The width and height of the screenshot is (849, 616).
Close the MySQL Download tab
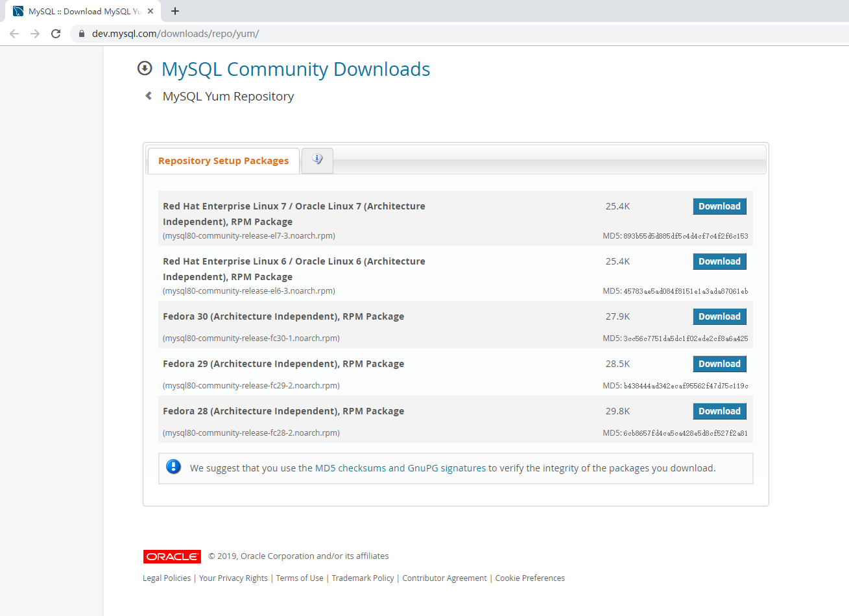click(x=150, y=11)
